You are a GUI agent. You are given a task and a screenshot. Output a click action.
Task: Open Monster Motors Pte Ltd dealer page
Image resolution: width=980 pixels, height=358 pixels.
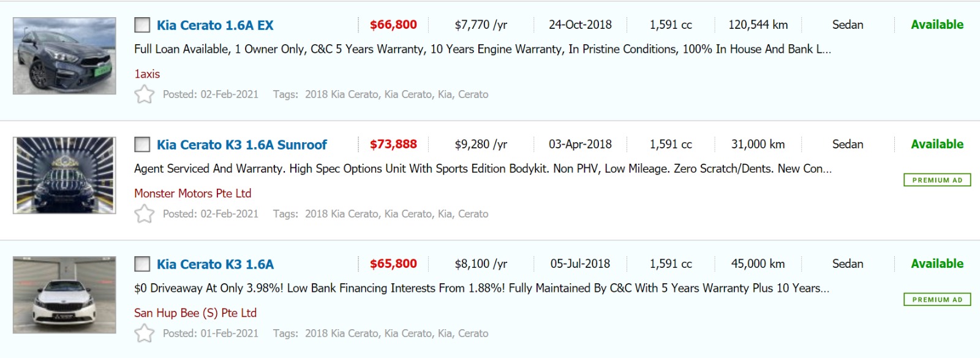point(192,193)
